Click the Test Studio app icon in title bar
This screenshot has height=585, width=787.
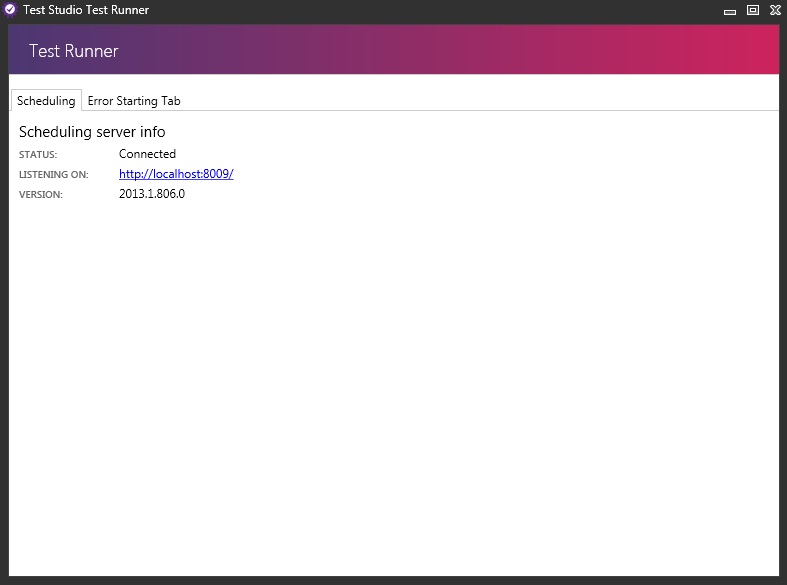pyautogui.click(x=10, y=10)
